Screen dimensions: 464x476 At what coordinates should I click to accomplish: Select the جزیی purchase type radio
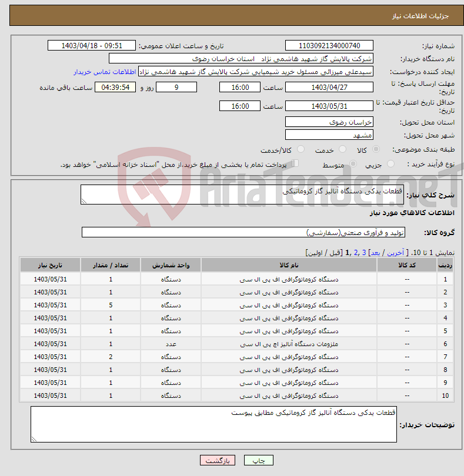[390, 164]
